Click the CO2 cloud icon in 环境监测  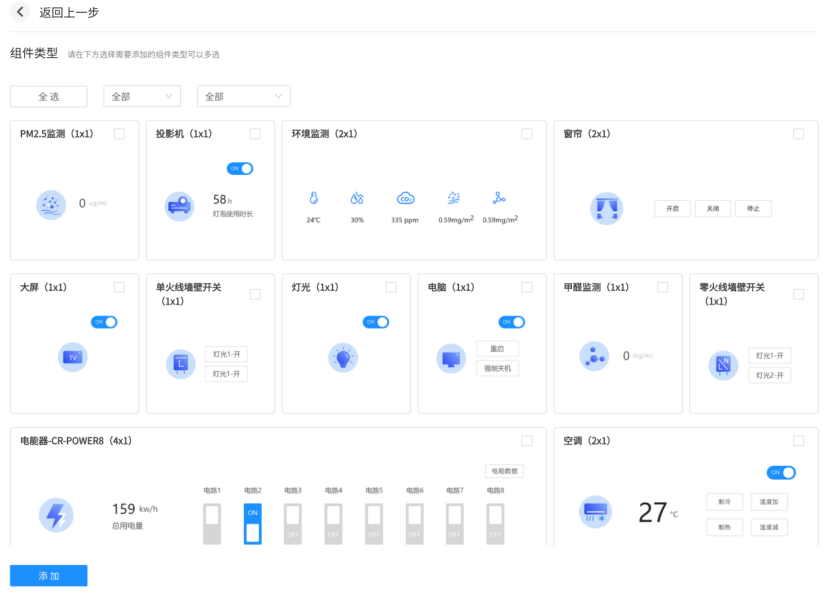click(405, 198)
